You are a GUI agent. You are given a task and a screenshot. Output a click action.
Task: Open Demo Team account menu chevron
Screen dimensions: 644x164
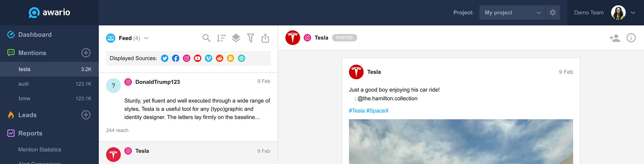[633, 13]
